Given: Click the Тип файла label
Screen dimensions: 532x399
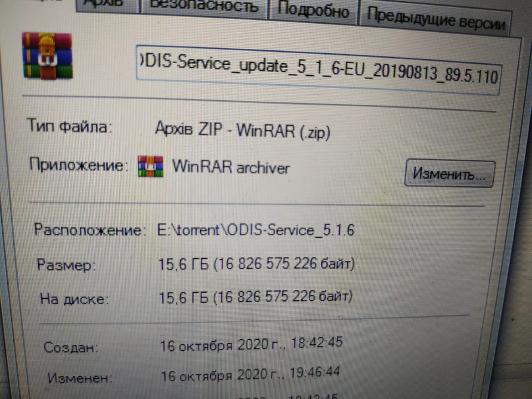Looking at the screenshot, I should (69, 126).
